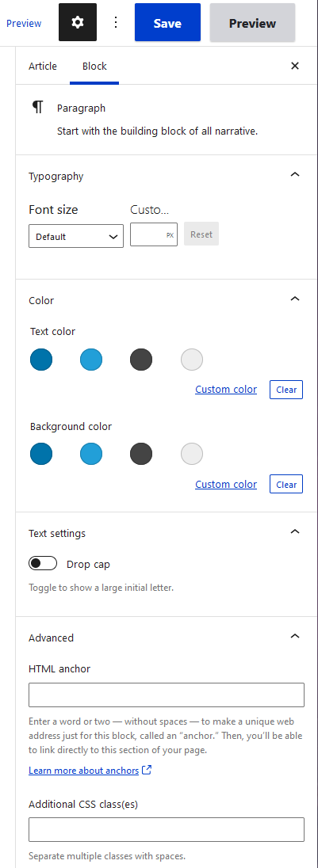The height and width of the screenshot is (868, 318).
Task: Click the gray Preview button
Action: point(252,23)
